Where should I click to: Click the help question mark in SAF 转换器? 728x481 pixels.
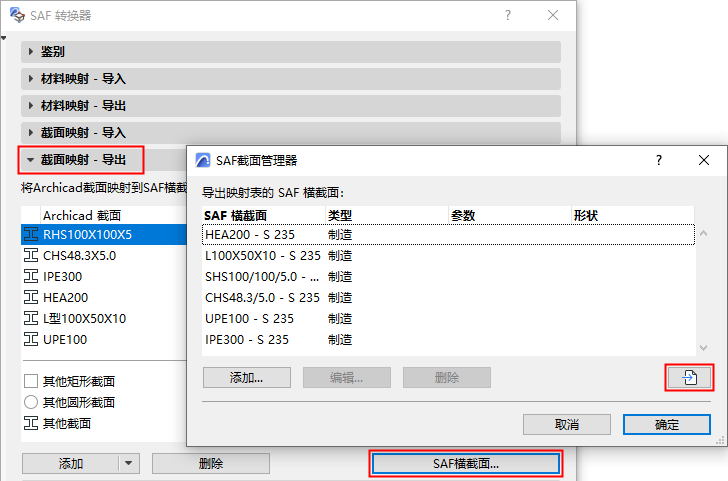tap(508, 15)
